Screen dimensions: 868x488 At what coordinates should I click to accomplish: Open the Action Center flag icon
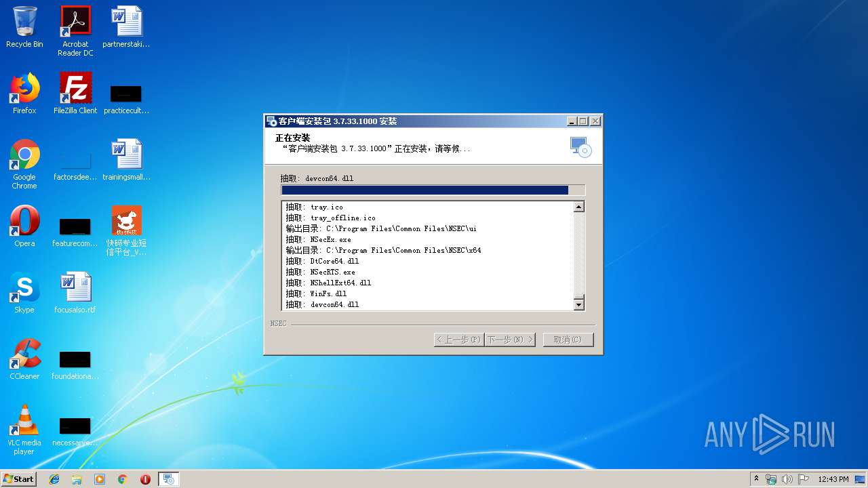point(804,479)
